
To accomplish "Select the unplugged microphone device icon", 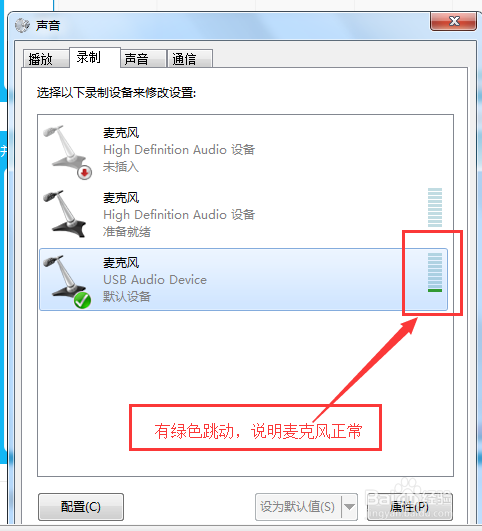I will pos(67,151).
